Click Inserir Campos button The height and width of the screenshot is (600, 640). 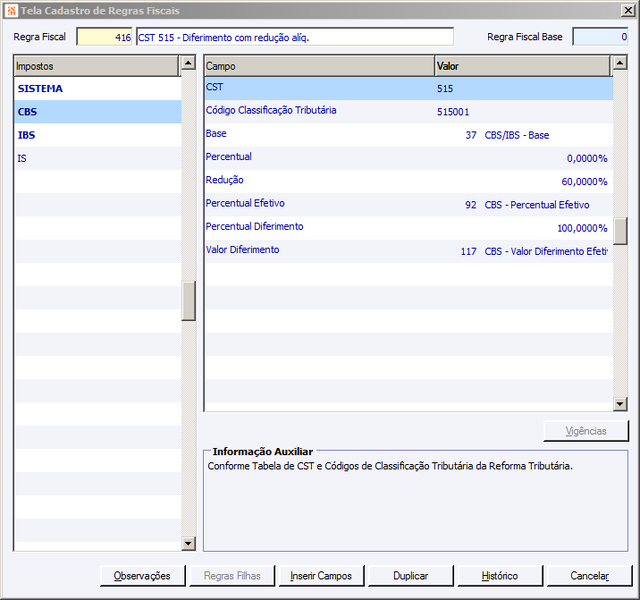click(x=321, y=576)
